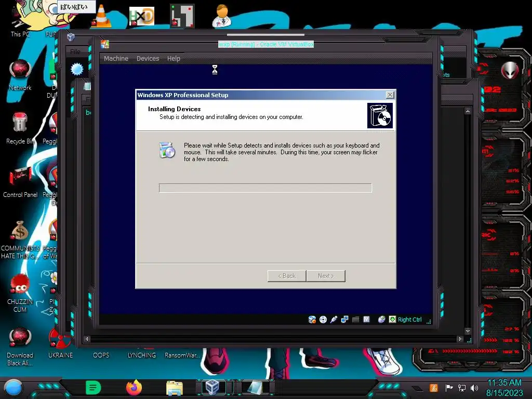This screenshot has width=532, height=399.
Task: Open Action Center flag tray icon
Action: coord(449,388)
